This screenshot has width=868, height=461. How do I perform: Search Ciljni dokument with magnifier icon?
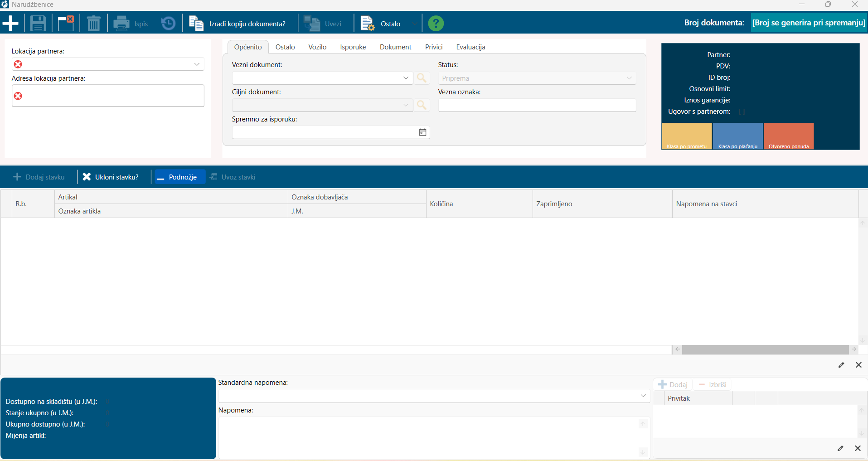(422, 105)
